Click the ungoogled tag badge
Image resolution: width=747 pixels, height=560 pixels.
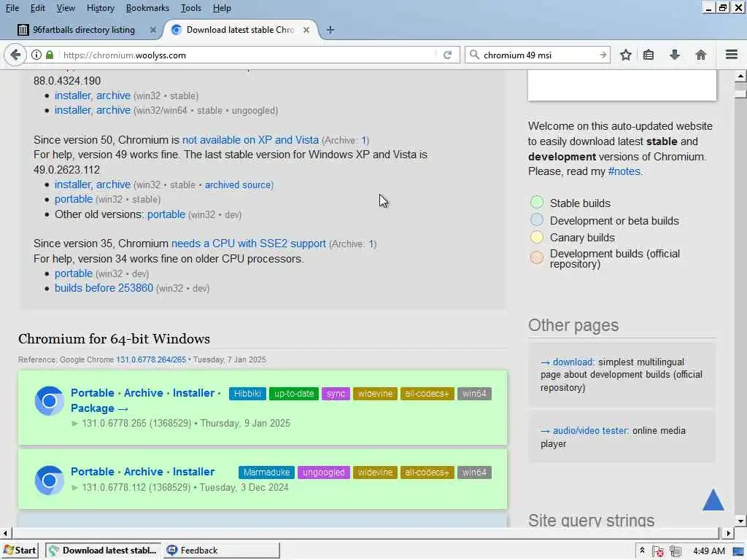click(x=323, y=472)
